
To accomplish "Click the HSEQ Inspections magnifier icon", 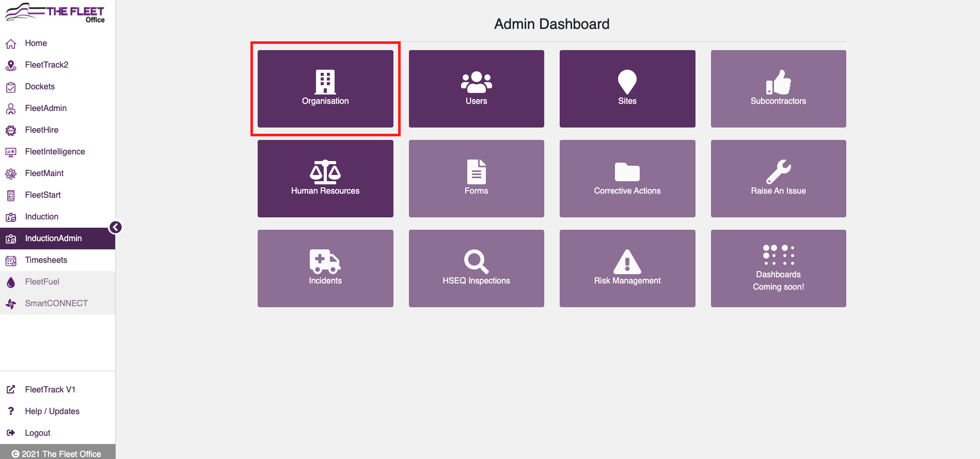I will [x=476, y=262].
